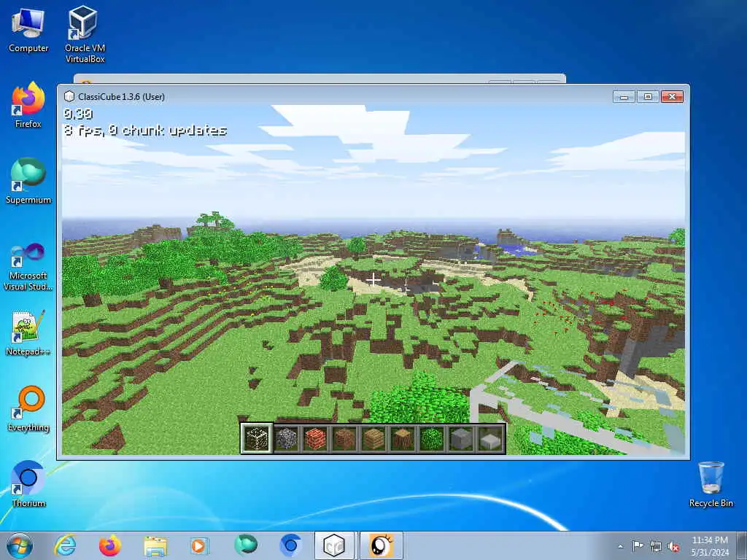Click the muted volume tray icon
The image size is (747, 560).
click(673, 547)
